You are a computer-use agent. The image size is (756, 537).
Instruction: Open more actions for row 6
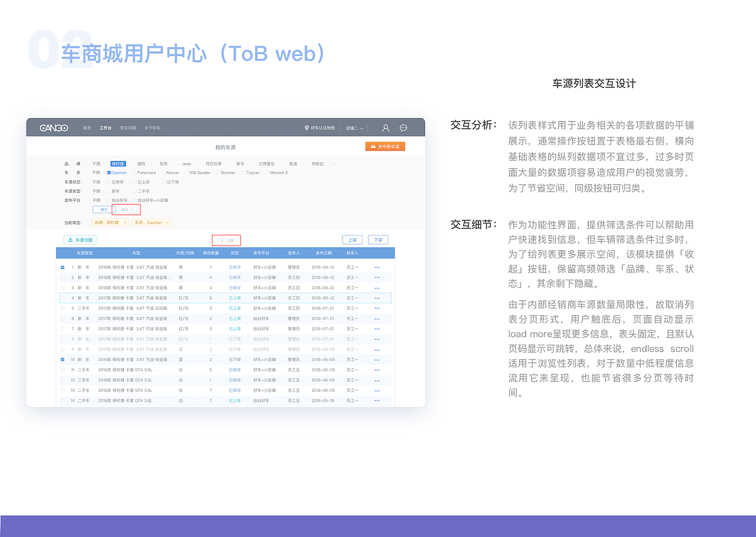pyautogui.click(x=377, y=319)
